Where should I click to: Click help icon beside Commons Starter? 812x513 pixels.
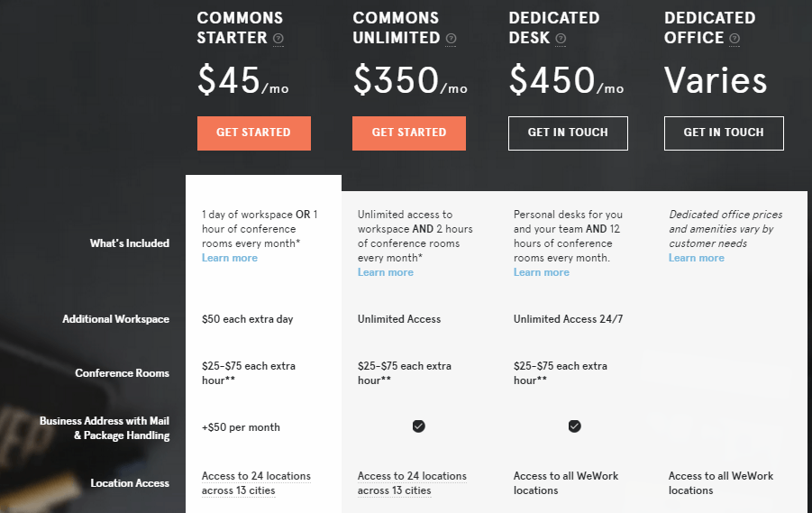[x=278, y=39]
